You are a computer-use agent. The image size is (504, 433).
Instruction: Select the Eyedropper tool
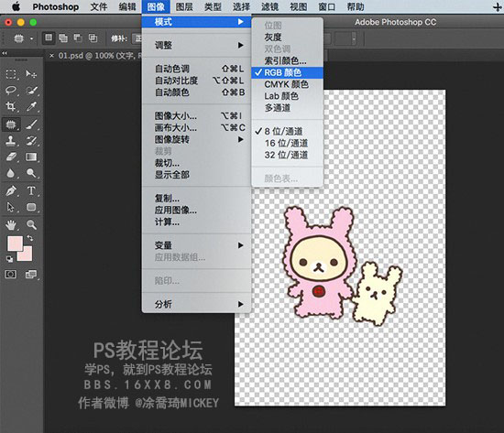(x=31, y=106)
